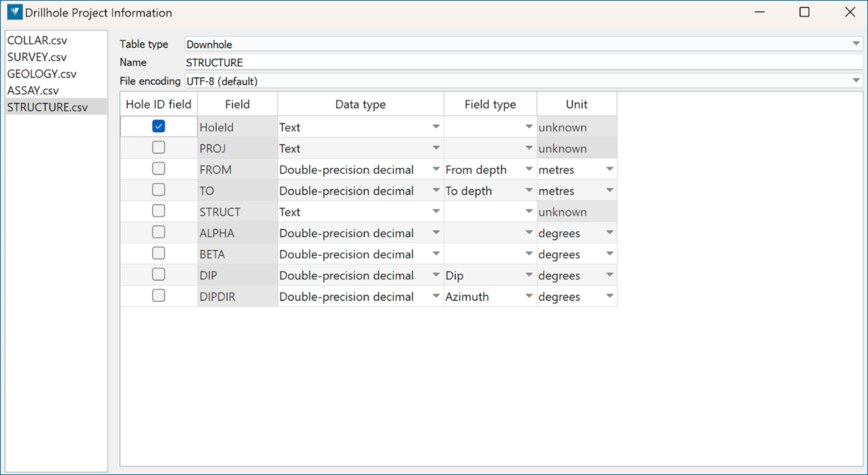Open the Table type dropdown
Screen dimensions: 868x475
point(523,44)
